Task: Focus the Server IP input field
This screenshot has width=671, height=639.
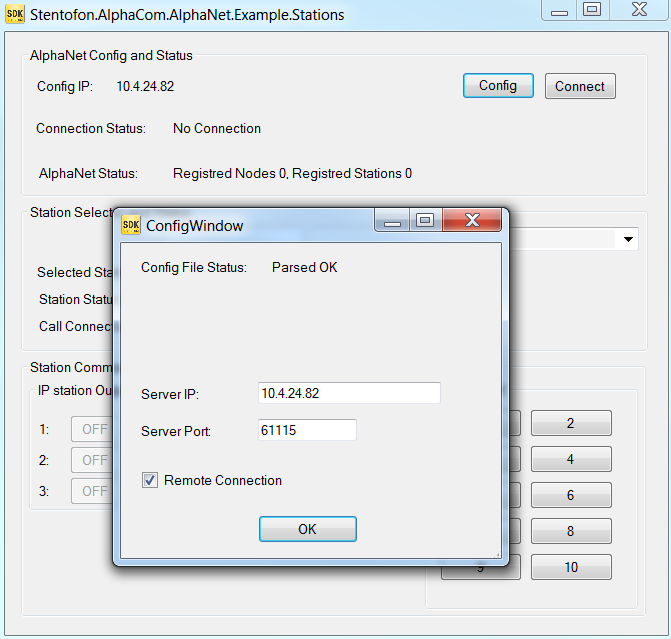Action: (x=349, y=393)
